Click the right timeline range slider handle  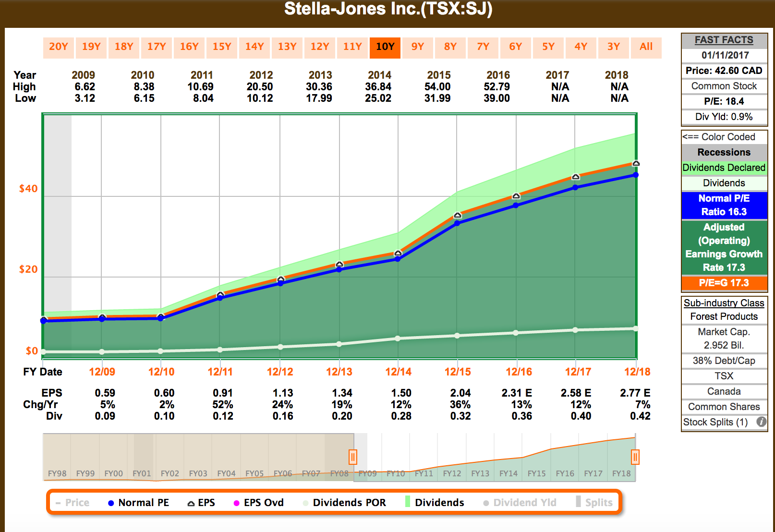[x=635, y=457]
